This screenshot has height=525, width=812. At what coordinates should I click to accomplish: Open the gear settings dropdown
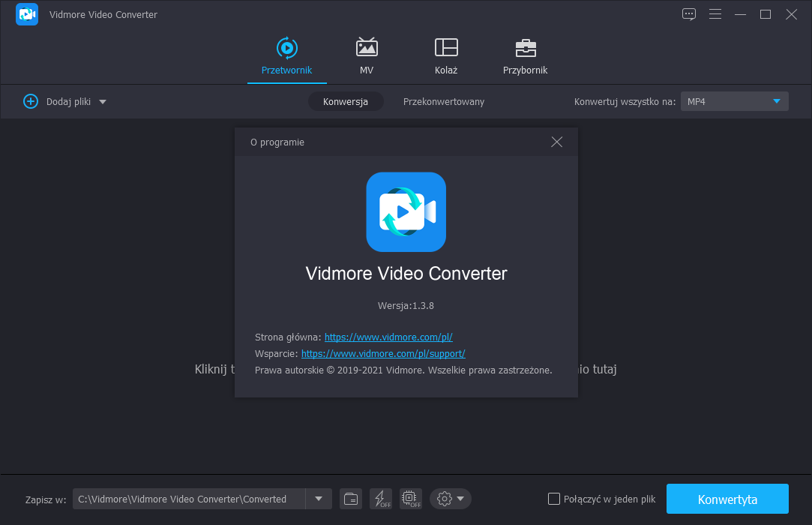[451, 499]
